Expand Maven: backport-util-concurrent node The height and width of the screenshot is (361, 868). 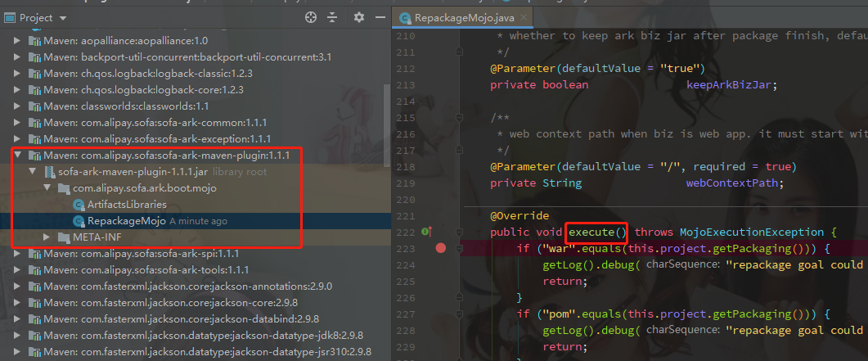(x=17, y=56)
